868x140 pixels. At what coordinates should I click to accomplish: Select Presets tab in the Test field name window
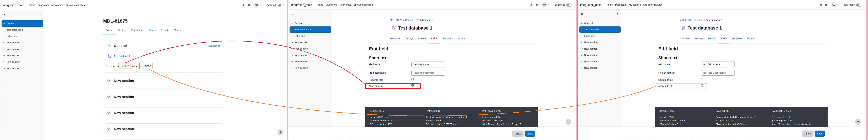(422, 39)
